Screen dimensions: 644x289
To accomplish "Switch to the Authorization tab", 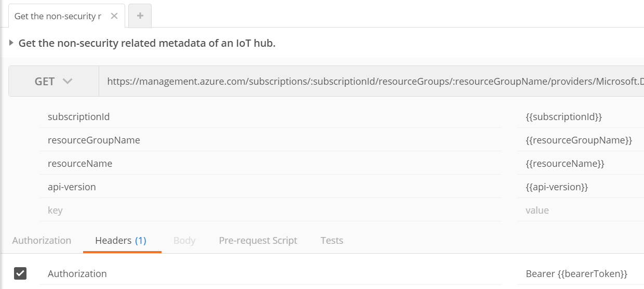I will [42, 241].
